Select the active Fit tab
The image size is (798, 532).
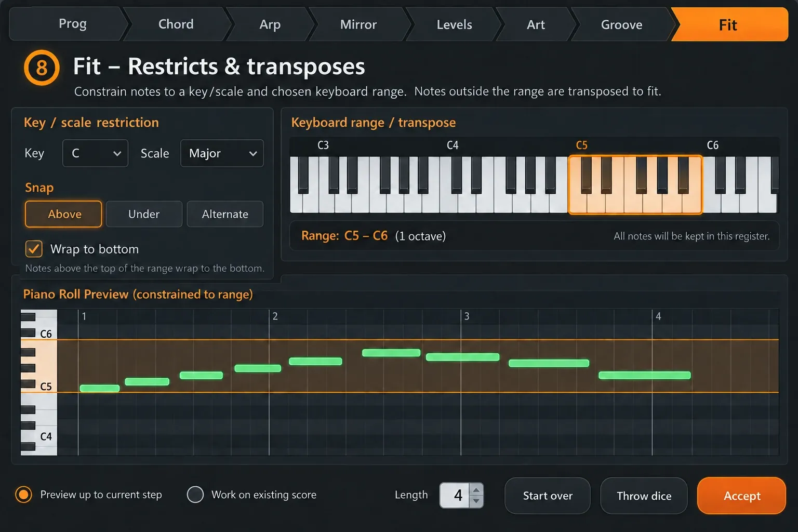click(728, 24)
